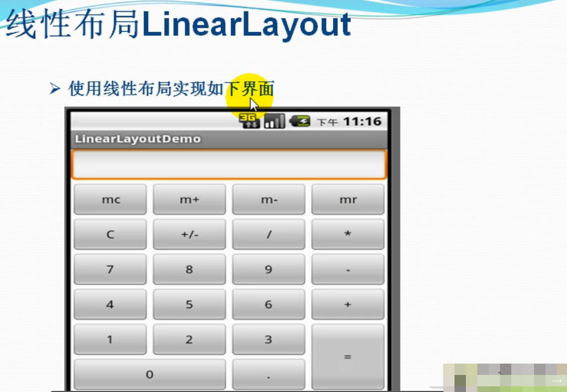This screenshot has height=392, width=567.
Task: Click the battery charging icon
Action: [x=300, y=121]
